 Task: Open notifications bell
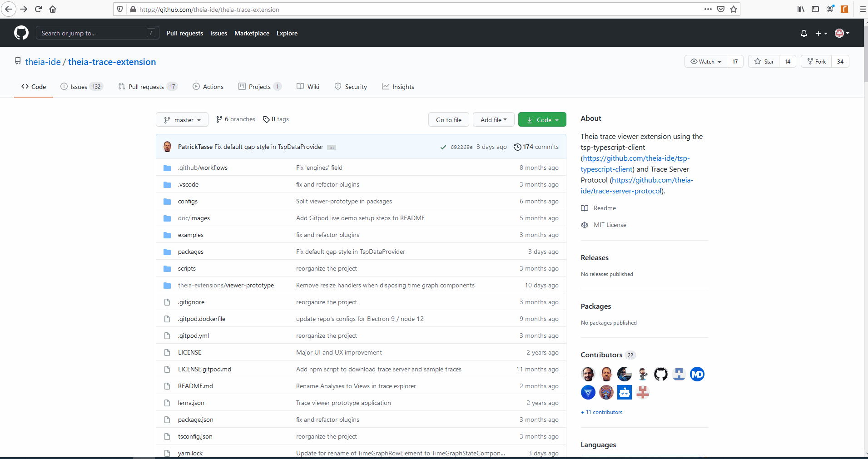pyautogui.click(x=804, y=33)
